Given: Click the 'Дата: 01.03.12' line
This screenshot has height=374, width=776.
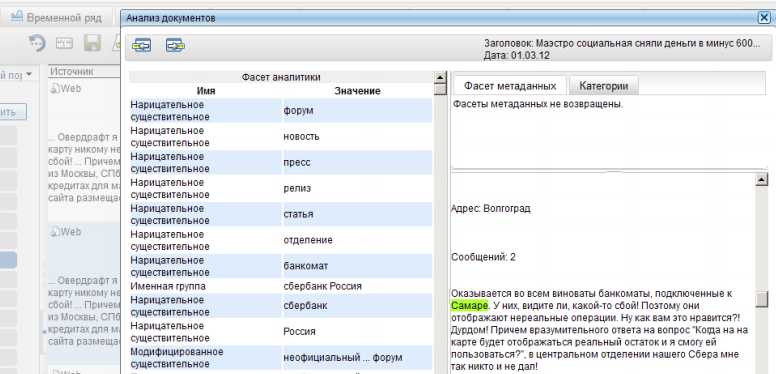Looking at the screenshot, I should (517, 55).
